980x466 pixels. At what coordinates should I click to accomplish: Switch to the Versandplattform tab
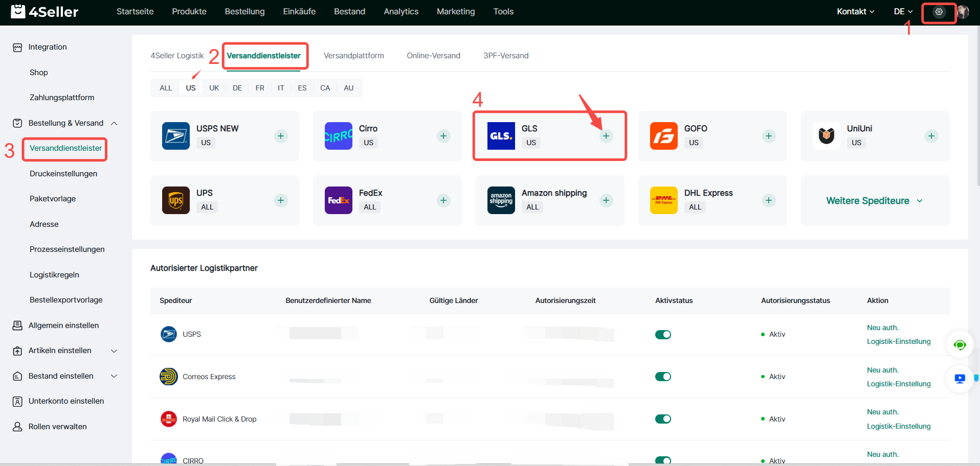pos(353,56)
